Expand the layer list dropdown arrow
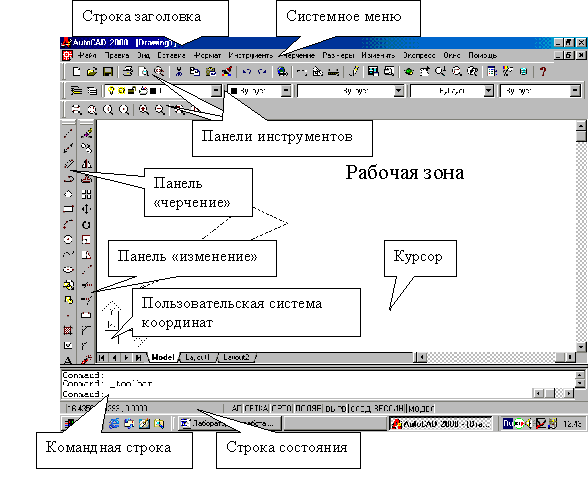 pyautogui.click(x=216, y=91)
